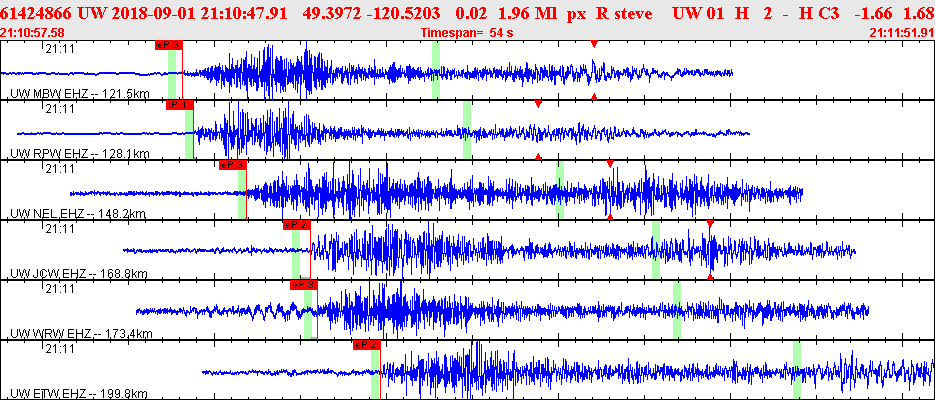Click the event ID 61424866 in header

tap(37, 13)
